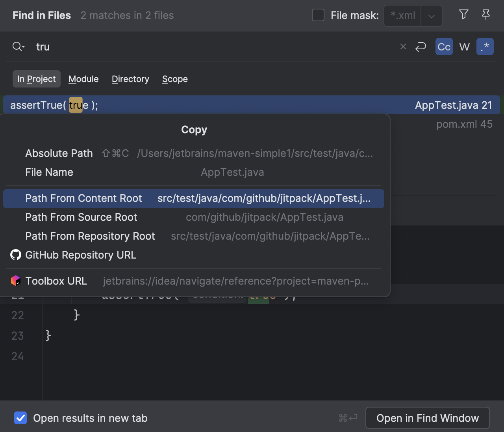504x432 pixels.
Task: Copy the File Name AppTest.java
Action: coord(49,172)
